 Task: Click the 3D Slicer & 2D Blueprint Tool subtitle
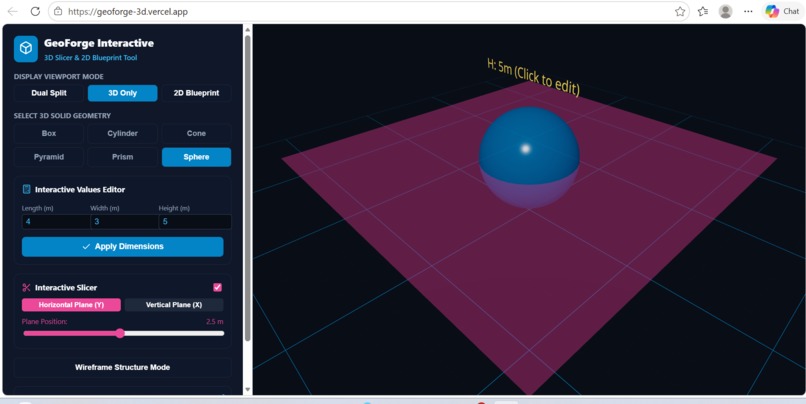[90, 58]
